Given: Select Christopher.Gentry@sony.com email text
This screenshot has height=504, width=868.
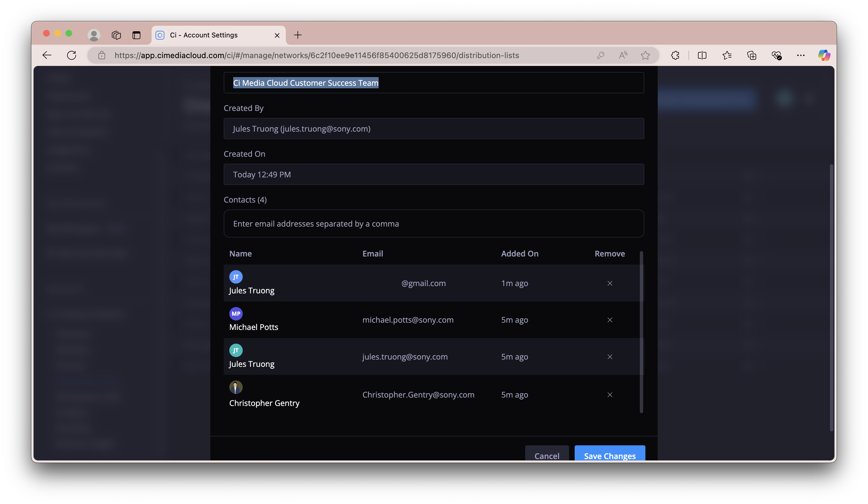Looking at the screenshot, I should [418, 394].
